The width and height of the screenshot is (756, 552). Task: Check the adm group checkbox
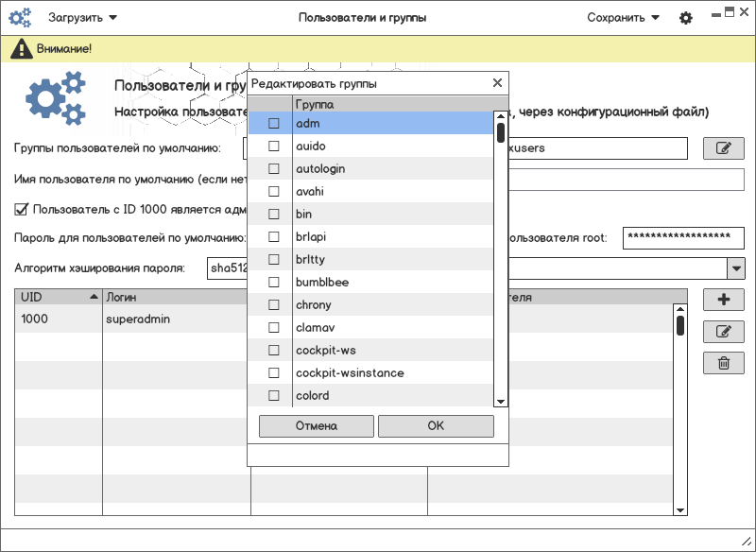[x=274, y=124]
